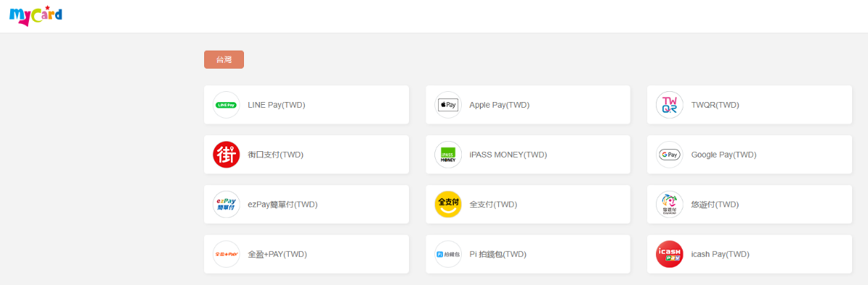Image resolution: width=868 pixels, height=285 pixels.
Task: Click the red icash Pay logo icon
Action: [669, 254]
